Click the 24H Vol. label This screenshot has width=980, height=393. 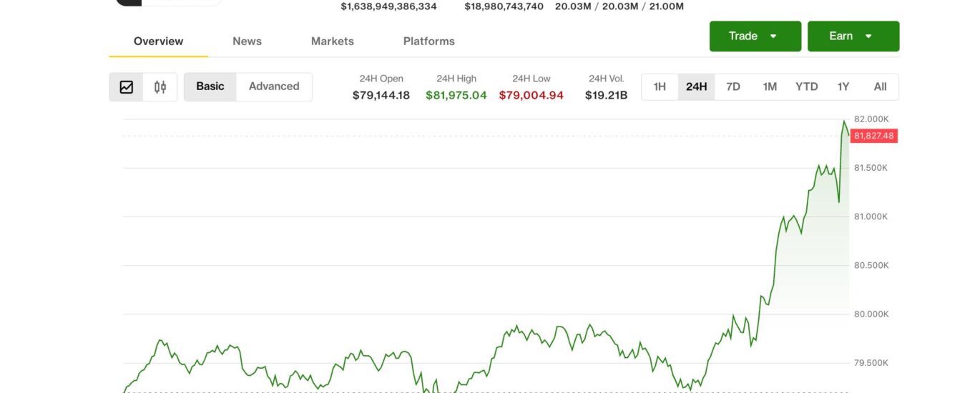tap(607, 79)
